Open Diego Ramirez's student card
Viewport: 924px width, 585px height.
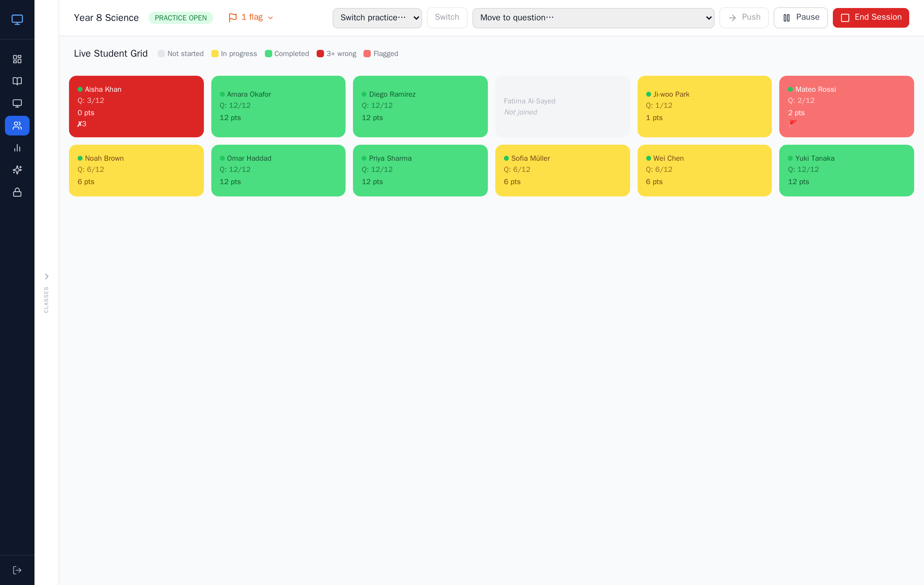(420, 106)
